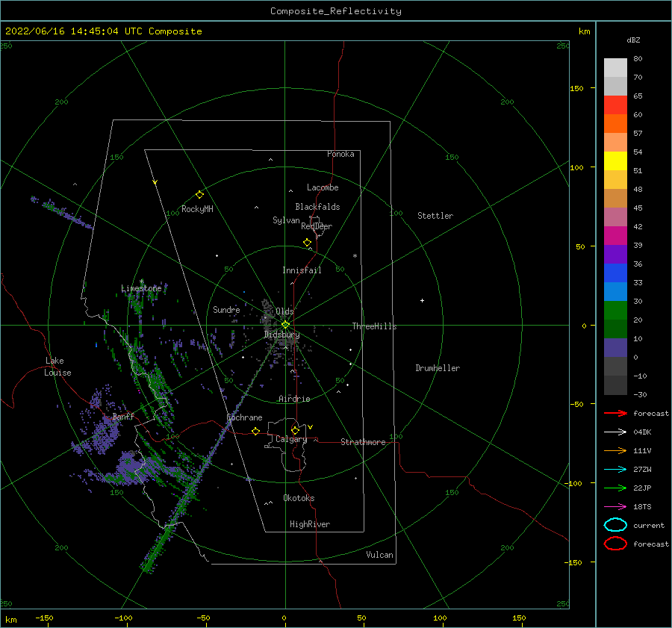Click the cyan 27ZW arrow in the legend
The height and width of the screenshot is (628, 672).
[x=615, y=470]
